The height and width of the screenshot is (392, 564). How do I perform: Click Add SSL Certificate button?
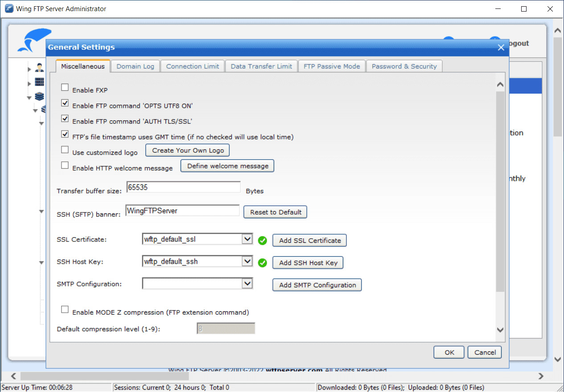click(x=310, y=241)
